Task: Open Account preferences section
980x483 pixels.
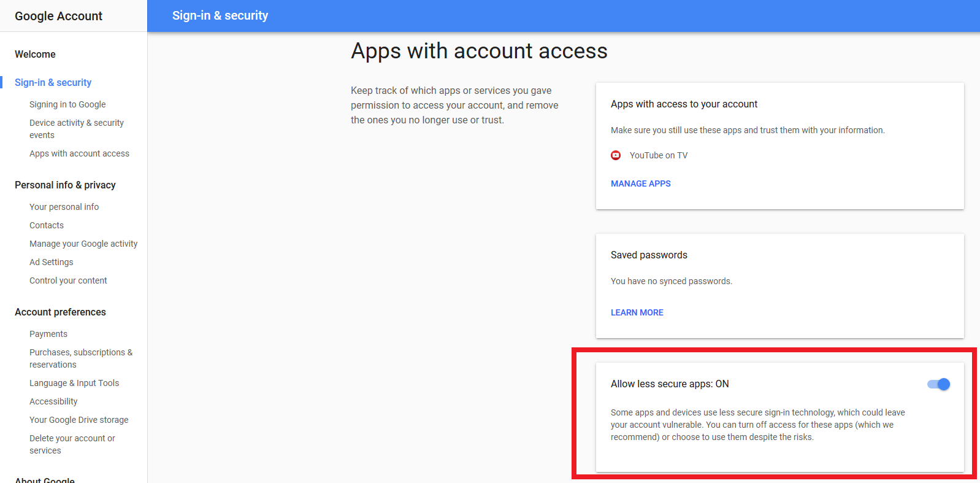Action: pos(60,312)
